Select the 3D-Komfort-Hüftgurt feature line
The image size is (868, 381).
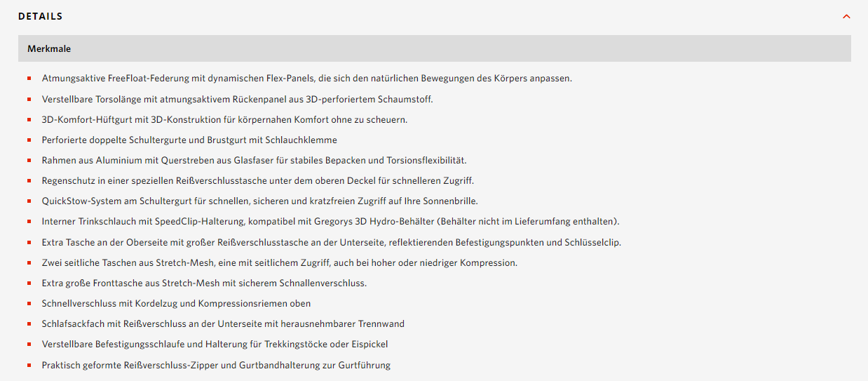pos(224,119)
